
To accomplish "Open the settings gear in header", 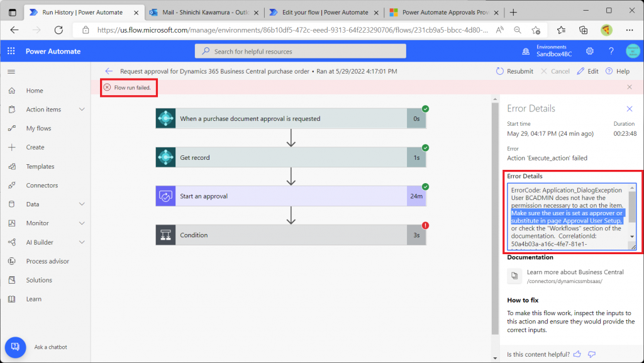I will click(x=590, y=51).
